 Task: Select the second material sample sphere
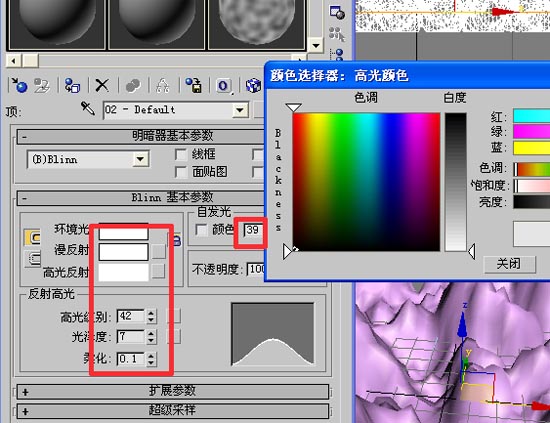pyautogui.click(x=156, y=24)
